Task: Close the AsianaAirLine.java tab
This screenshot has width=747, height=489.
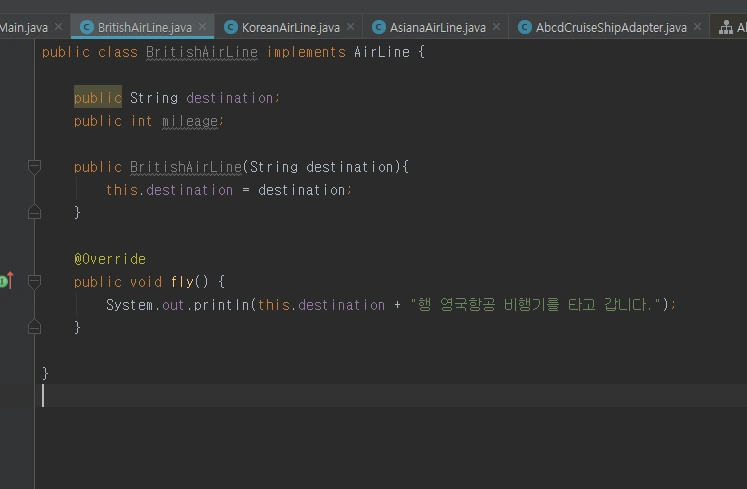Action: point(496,27)
